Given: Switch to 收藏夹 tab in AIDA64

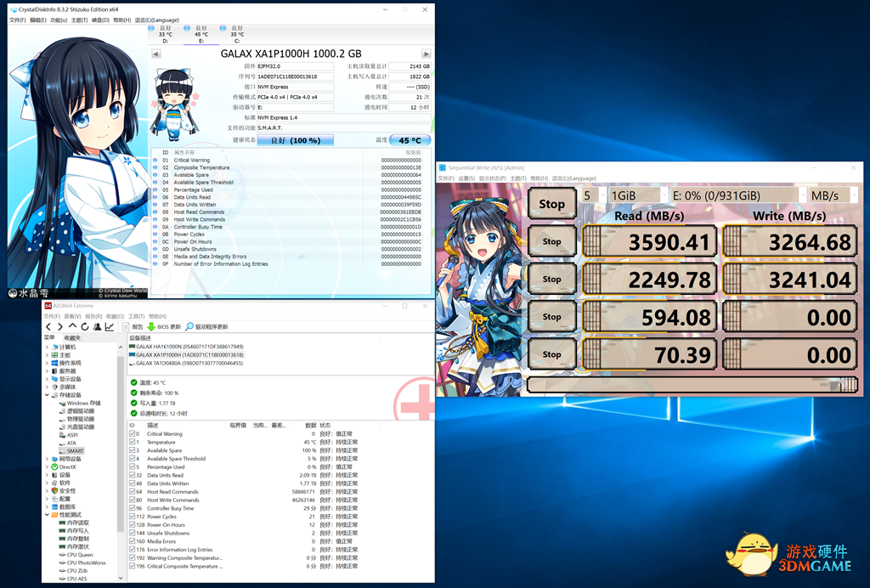Looking at the screenshot, I should pos(72,337).
